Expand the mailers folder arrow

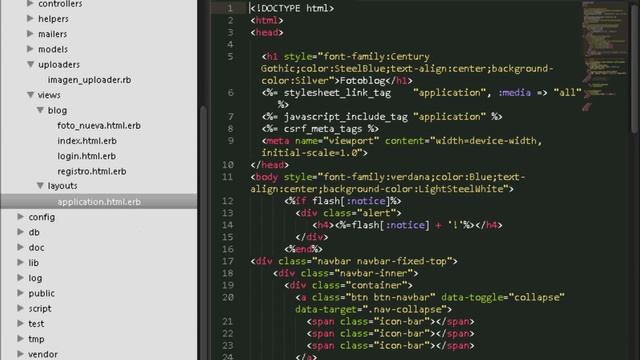click(30, 33)
